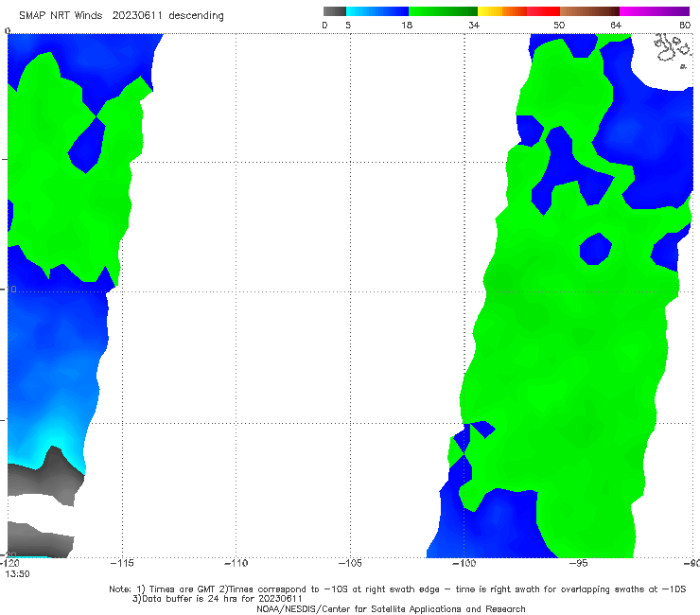Click the 'NOAA/NESDIS/Center for Satellite Applications and Research' credit

pyautogui.click(x=391, y=609)
